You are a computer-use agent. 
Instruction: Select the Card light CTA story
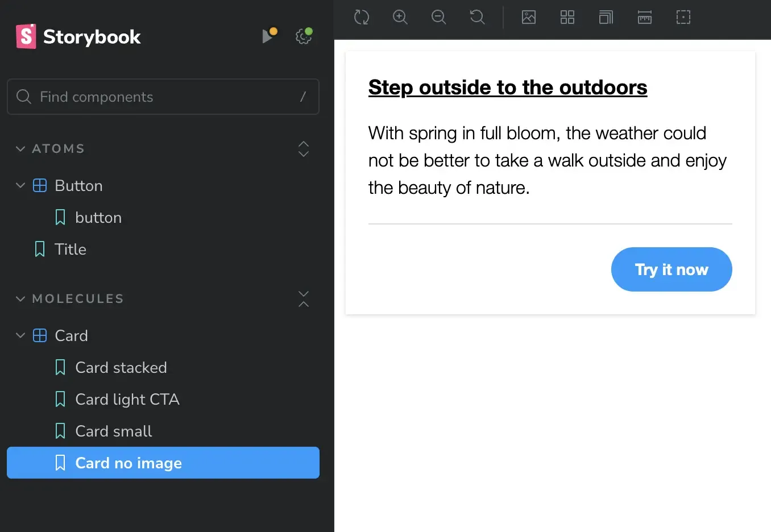(x=127, y=400)
